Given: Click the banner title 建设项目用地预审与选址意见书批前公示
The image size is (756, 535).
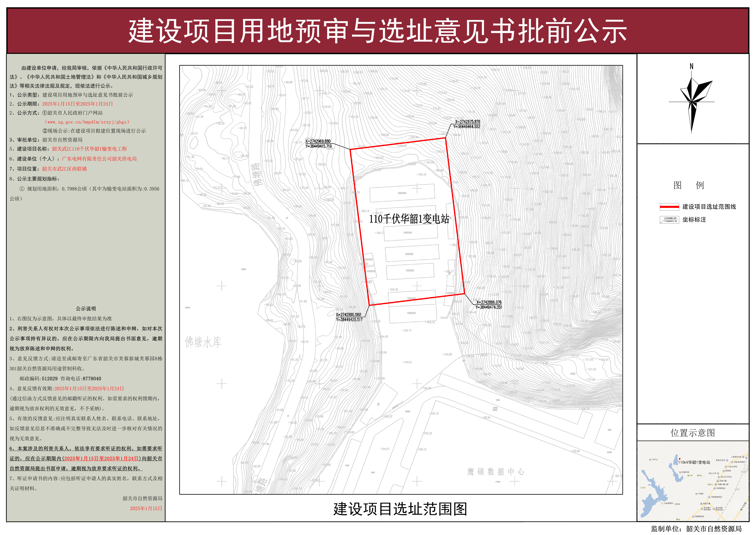Looking at the screenshot, I should point(378,31).
